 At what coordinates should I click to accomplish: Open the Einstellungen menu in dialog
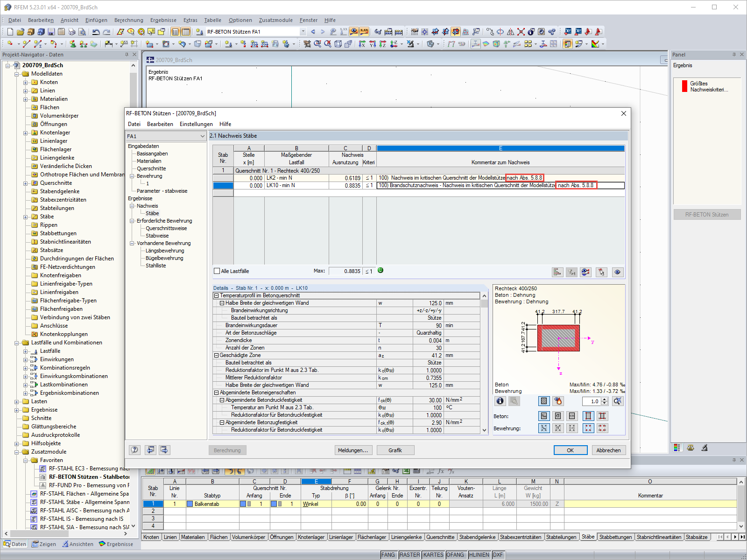pyautogui.click(x=196, y=124)
